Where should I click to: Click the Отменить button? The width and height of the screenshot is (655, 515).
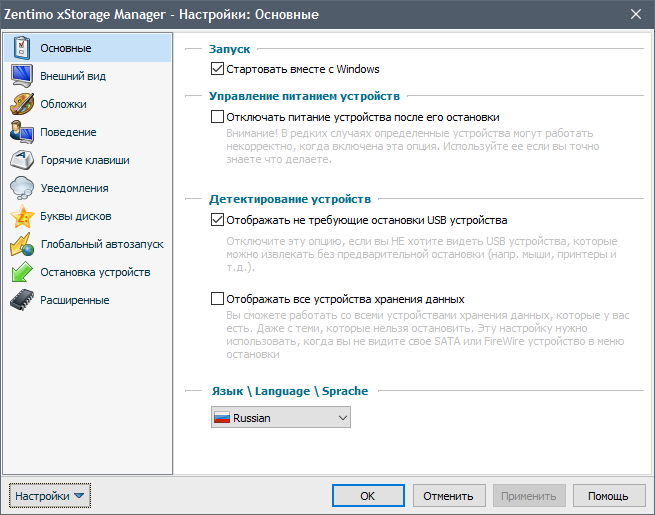coord(449,496)
